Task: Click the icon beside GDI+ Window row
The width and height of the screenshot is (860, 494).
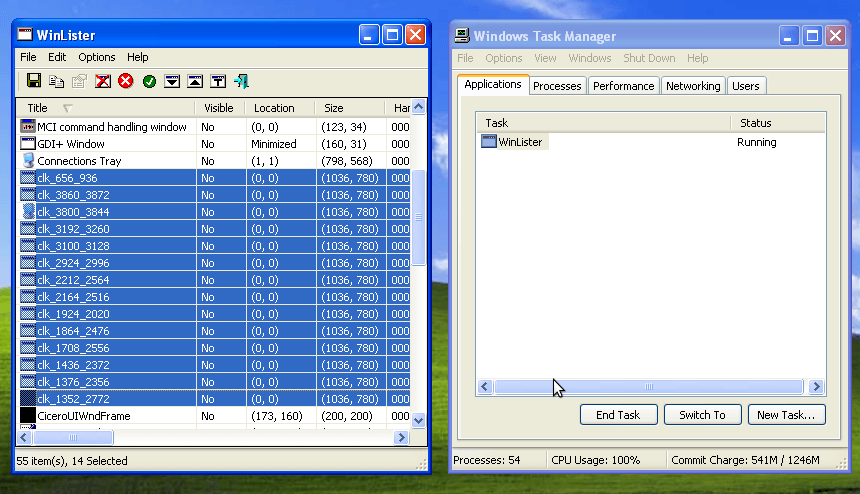Action: (x=27, y=144)
